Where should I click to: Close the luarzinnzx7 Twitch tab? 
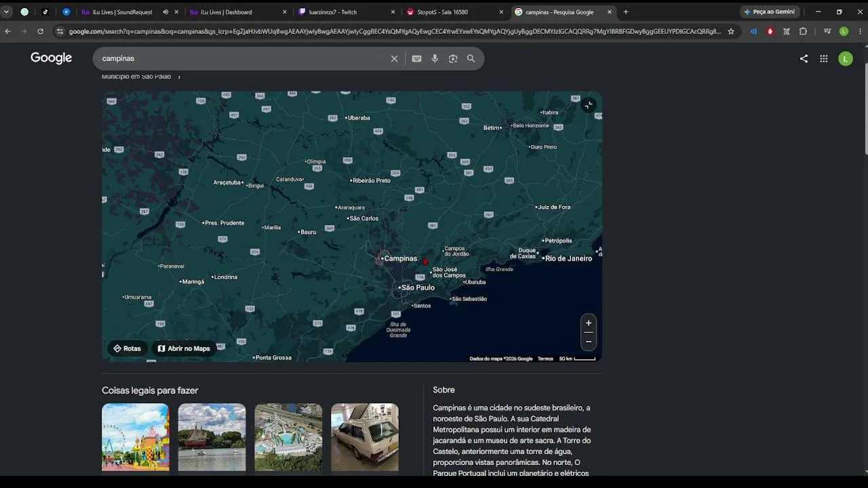click(x=393, y=12)
